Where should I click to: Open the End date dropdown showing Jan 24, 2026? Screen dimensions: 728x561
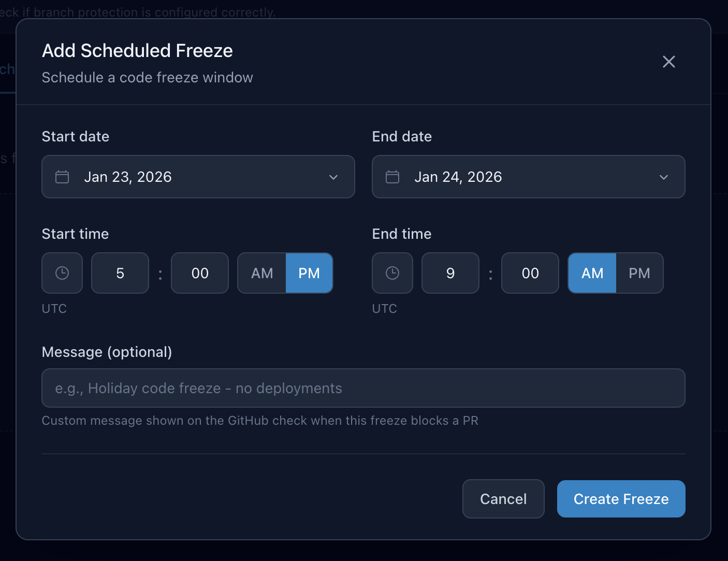(x=528, y=177)
